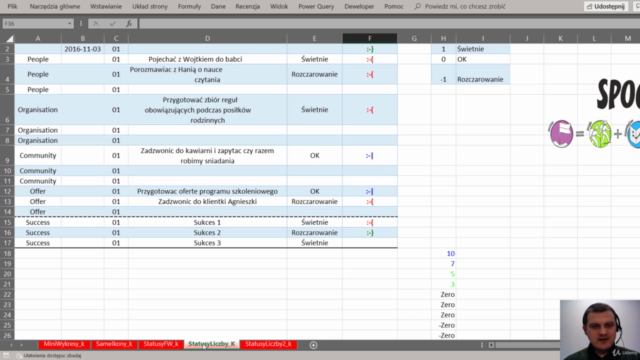The image size is (640, 360).
Task: Click cell 'Przygotowac oferte programu szkoleniowego'
Action: (x=207, y=191)
